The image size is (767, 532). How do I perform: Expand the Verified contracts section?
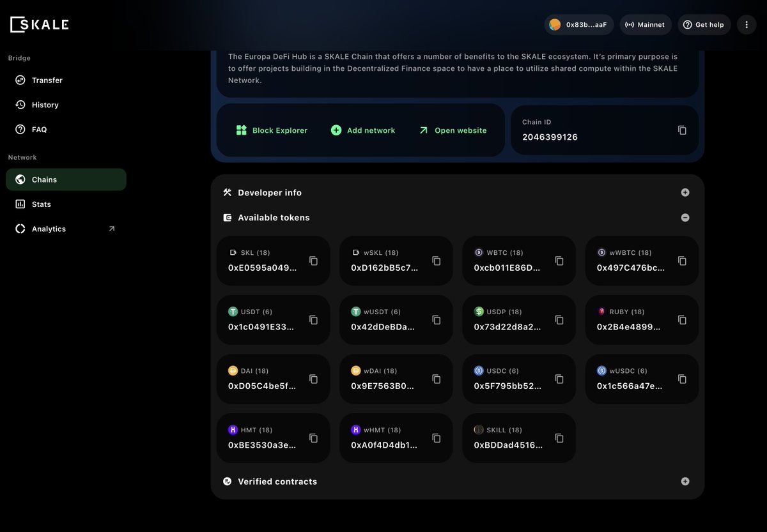click(x=685, y=482)
